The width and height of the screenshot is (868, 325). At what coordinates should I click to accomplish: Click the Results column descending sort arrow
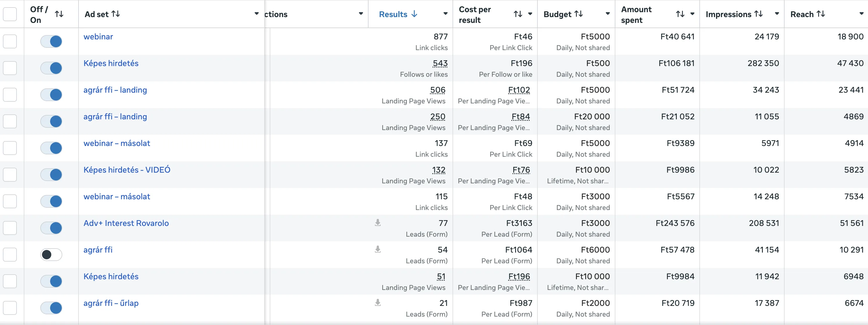[x=415, y=14]
